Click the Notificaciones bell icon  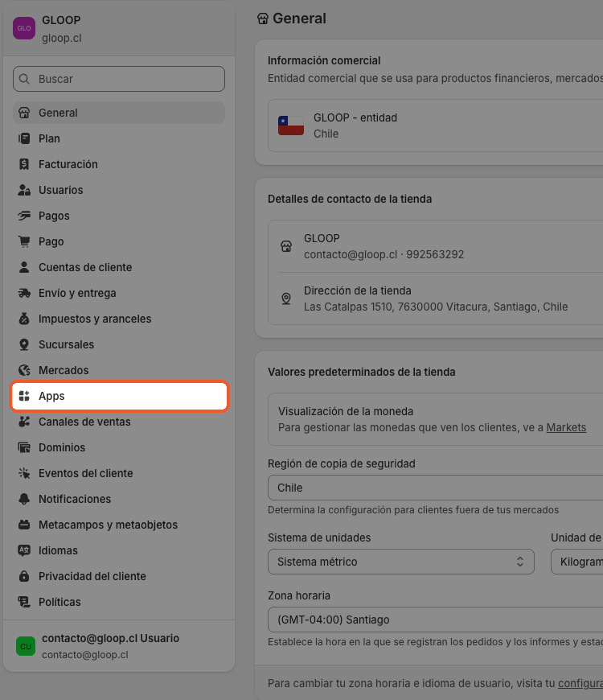[x=24, y=499]
